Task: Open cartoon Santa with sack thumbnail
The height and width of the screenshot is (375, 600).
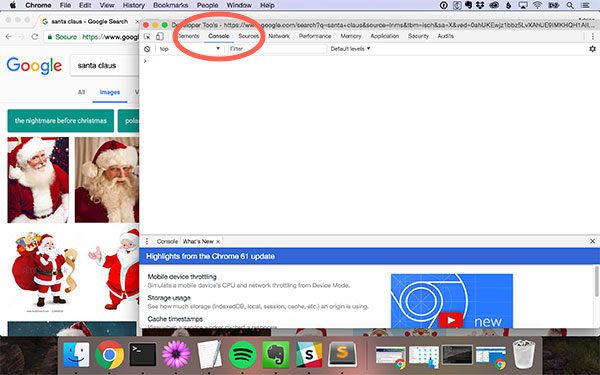Action: click(x=45, y=272)
